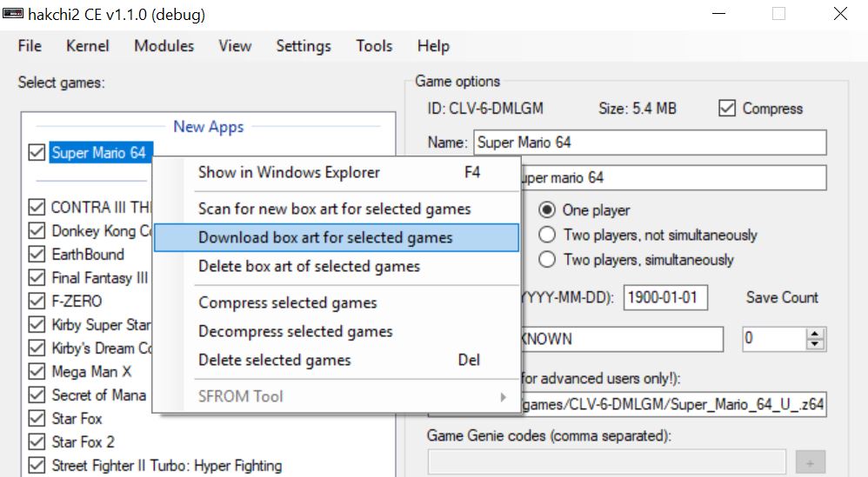Toggle the Street Fighter II Turbo checkbox
Image resolution: width=868 pixels, height=477 pixels.
pos(37,466)
